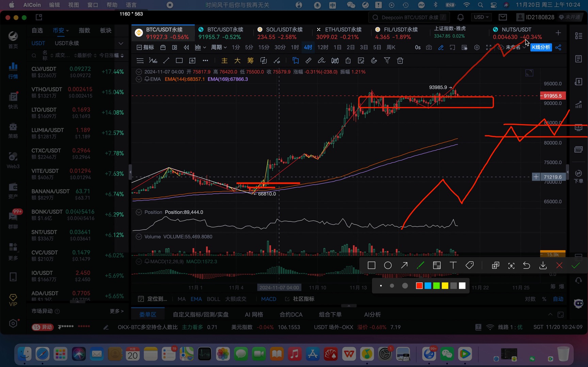Pick the yellow pen color swatch
This screenshot has height=367, width=588.
[x=445, y=286]
